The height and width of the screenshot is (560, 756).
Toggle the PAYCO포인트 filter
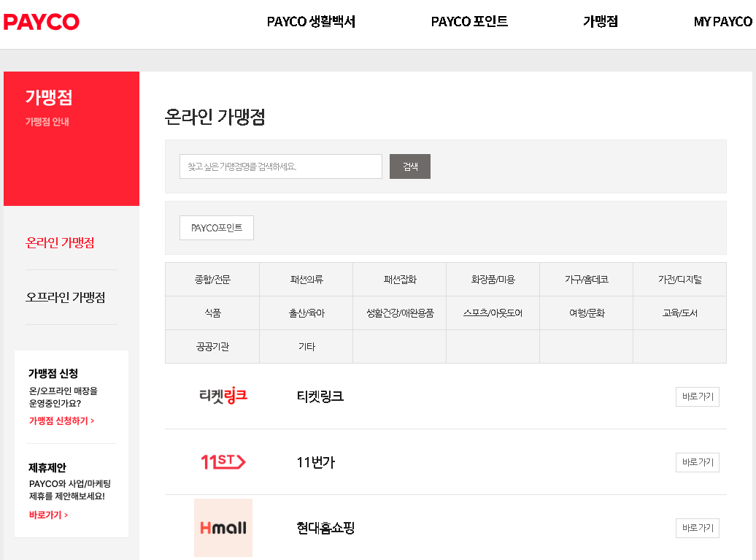click(x=216, y=227)
